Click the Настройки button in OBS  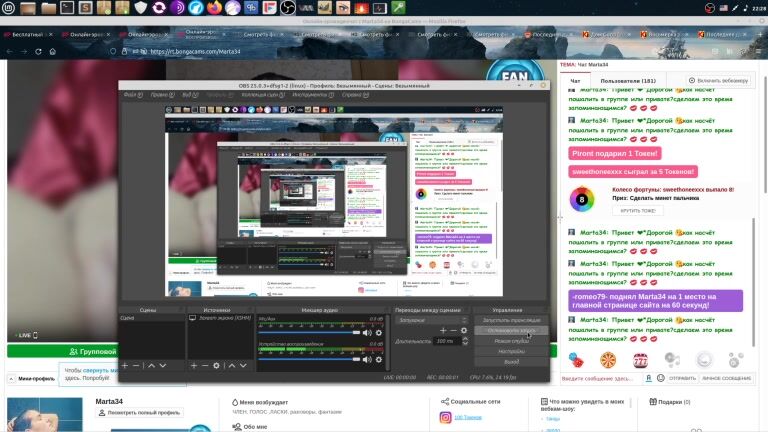(511, 351)
